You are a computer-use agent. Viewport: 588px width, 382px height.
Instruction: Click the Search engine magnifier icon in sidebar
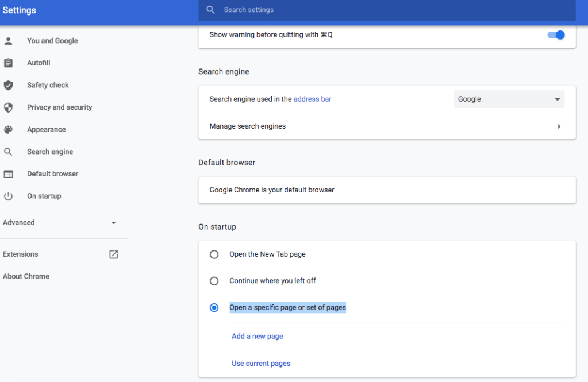(x=8, y=152)
